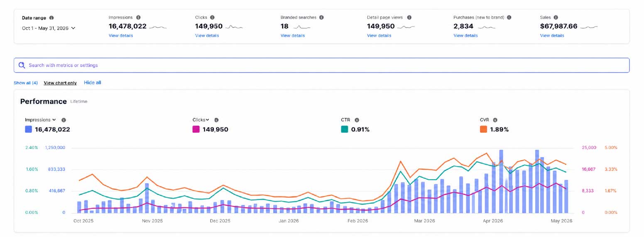Click the info icon beside Performance Impressions

pyautogui.click(x=64, y=120)
